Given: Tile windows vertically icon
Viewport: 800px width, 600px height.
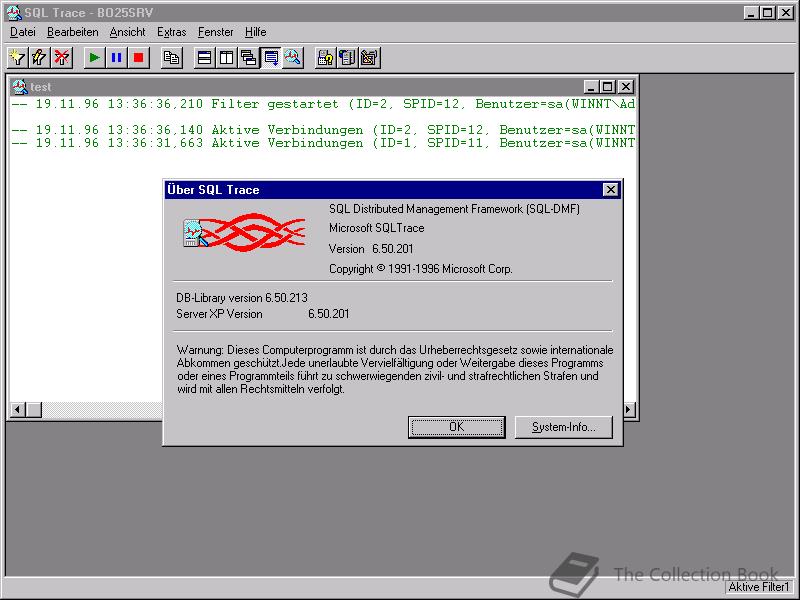Looking at the screenshot, I should pyautogui.click(x=227, y=58).
